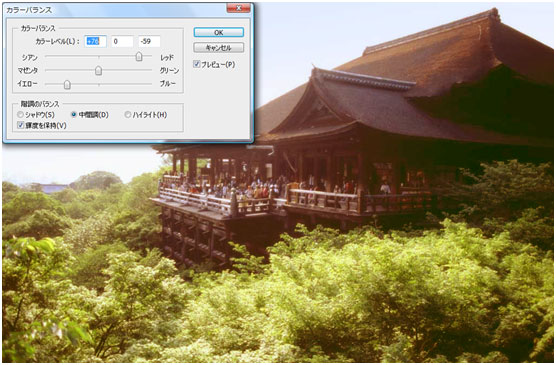Screen dimensions: 556x365
Task: Click the OK button in Color Balance dialog
Action: [218, 32]
